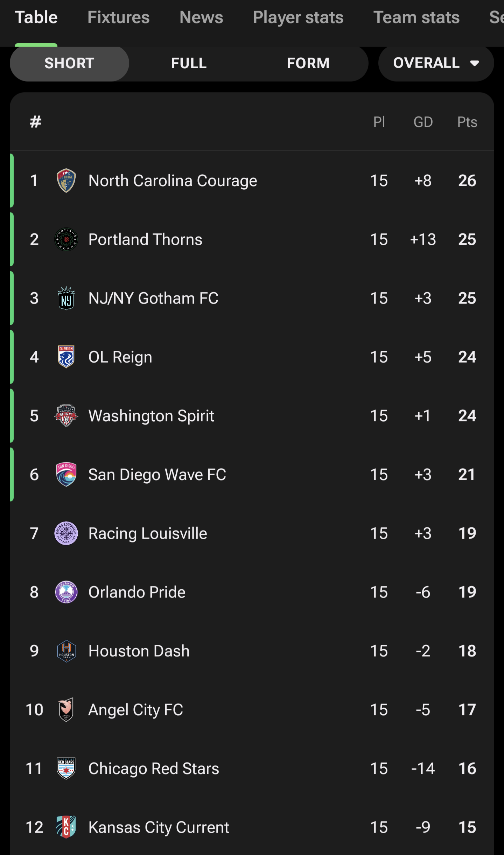Screen dimensions: 504x855
Task: Expand options via the OVERALL arrow
Action: pos(475,63)
